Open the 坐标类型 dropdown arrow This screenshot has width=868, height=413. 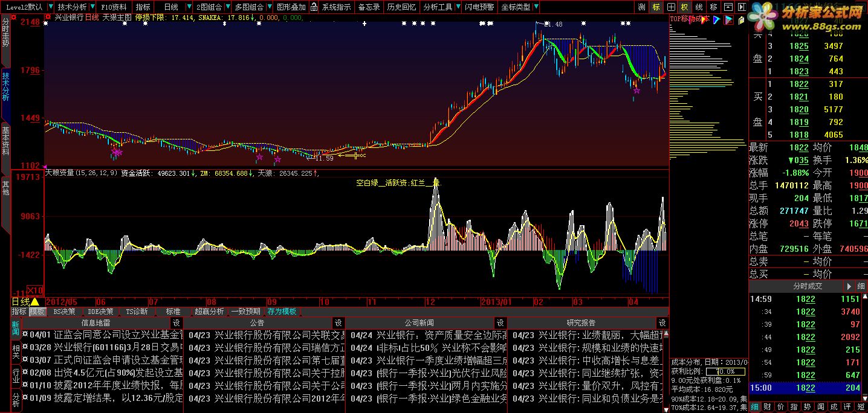(x=536, y=7)
